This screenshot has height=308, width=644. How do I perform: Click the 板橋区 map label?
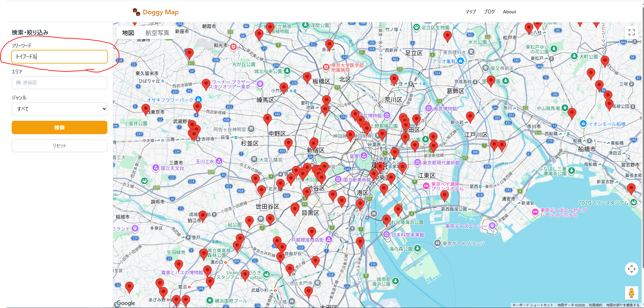pos(321,81)
